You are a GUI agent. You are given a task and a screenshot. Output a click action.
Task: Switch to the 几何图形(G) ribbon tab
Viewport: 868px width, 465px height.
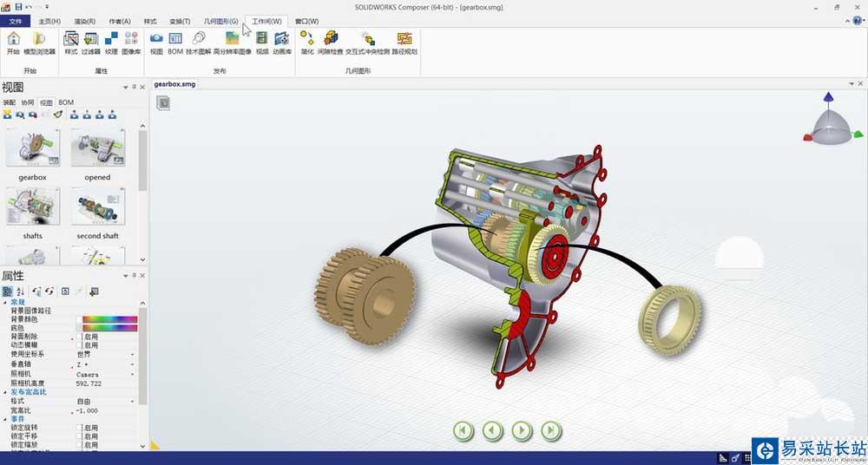click(x=220, y=21)
